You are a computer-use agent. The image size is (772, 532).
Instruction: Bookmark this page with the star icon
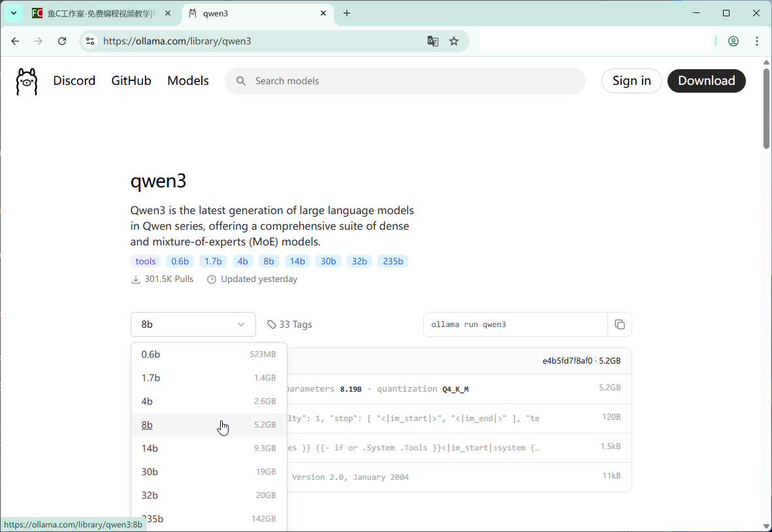coord(454,41)
